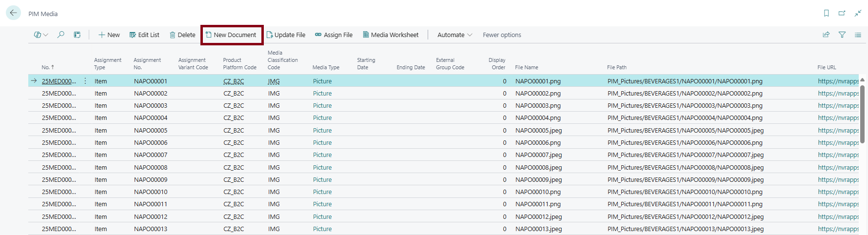Expand the Automate menu

coord(454,35)
